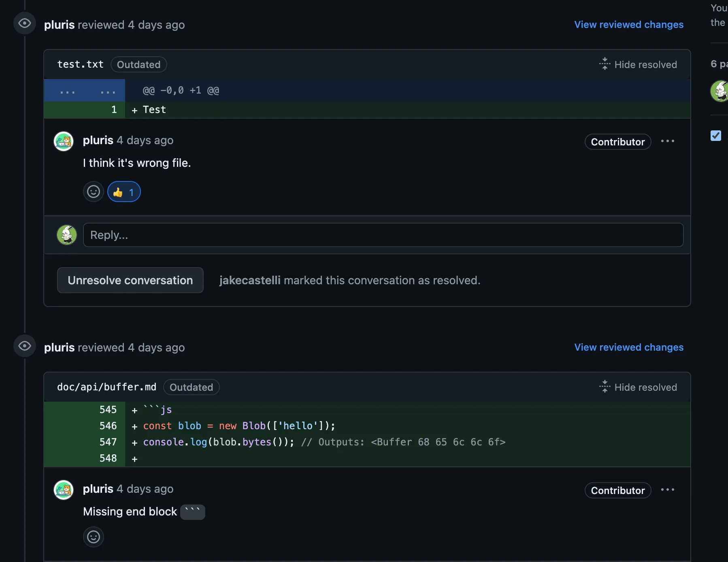View reviewed changes for test.txt review
Screen dimensions: 728x562
tap(629, 25)
